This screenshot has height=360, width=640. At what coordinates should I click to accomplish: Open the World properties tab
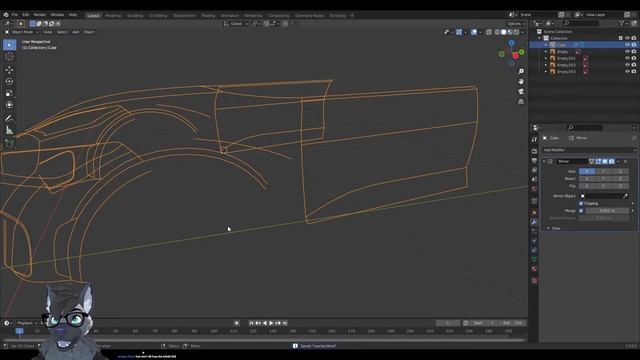pos(534,189)
